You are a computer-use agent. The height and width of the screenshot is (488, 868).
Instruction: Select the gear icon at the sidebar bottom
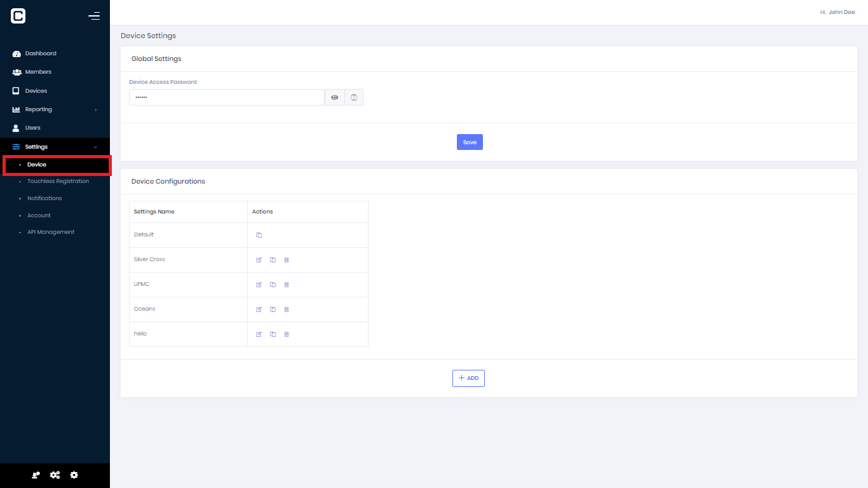click(74, 475)
